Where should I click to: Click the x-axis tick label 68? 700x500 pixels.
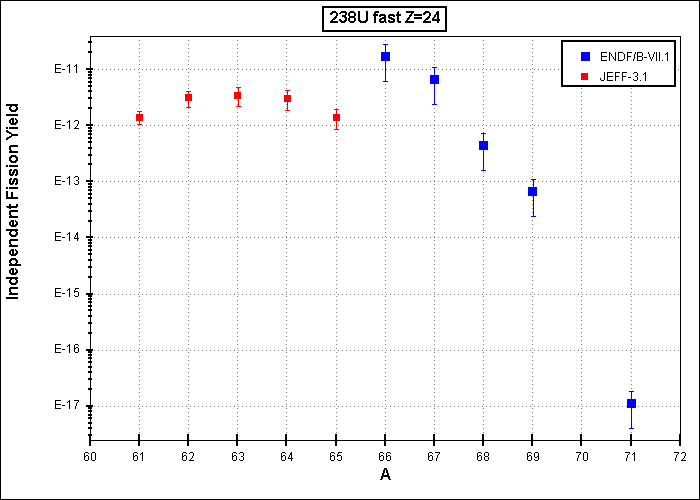pyautogui.click(x=483, y=457)
